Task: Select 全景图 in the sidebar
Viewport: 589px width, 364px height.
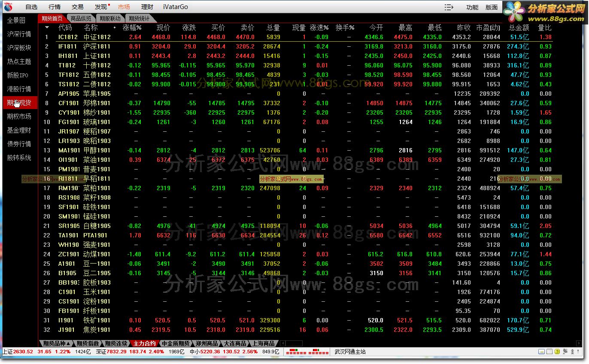Action: [x=16, y=20]
